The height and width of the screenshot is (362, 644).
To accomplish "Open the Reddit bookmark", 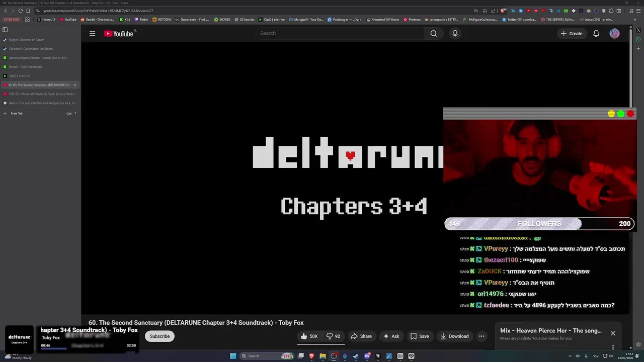I will 98,20.
